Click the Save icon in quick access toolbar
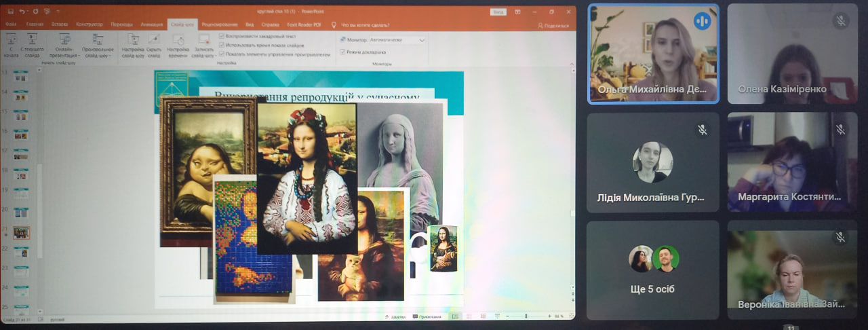Image resolution: width=868 pixels, height=330 pixels. pyautogui.click(x=10, y=12)
